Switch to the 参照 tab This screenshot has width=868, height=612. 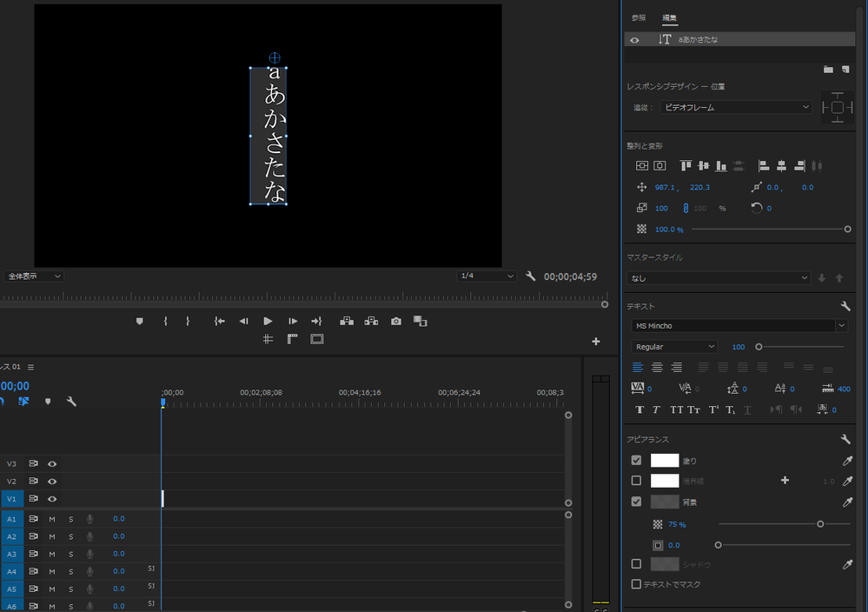[x=639, y=17]
